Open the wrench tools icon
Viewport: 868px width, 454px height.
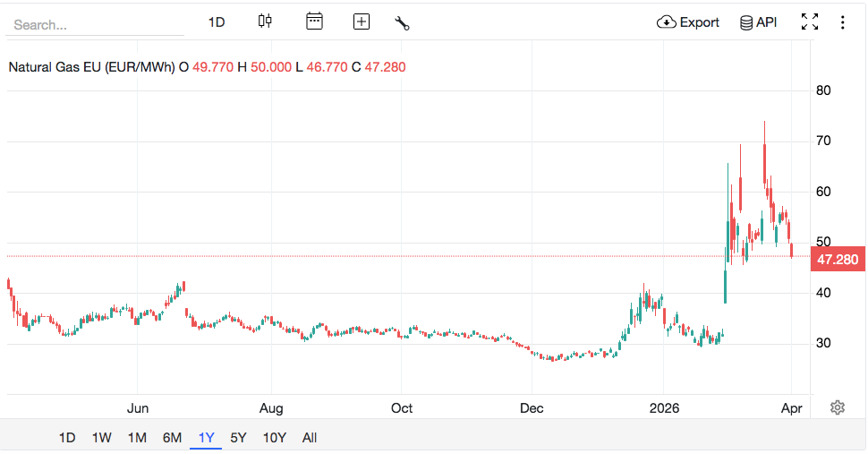[x=402, y=22]
